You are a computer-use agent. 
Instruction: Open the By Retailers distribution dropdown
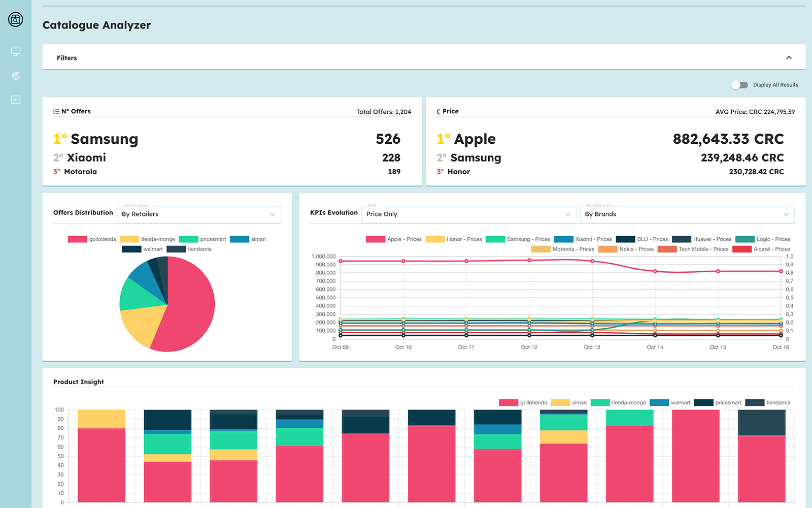tap(199, 214)
